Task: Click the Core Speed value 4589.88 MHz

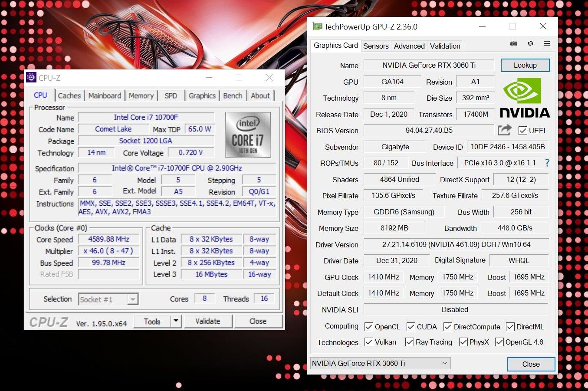Action: (x=108, y=239)
